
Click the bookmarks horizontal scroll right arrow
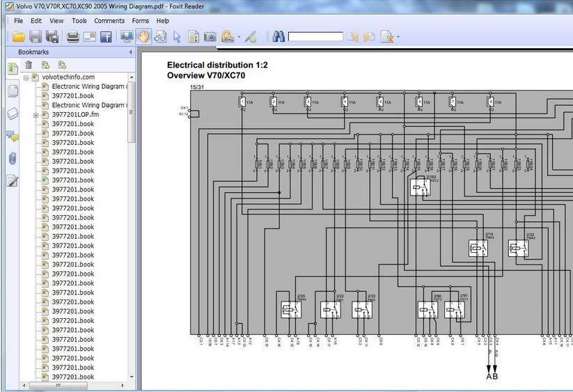[123, 386]
